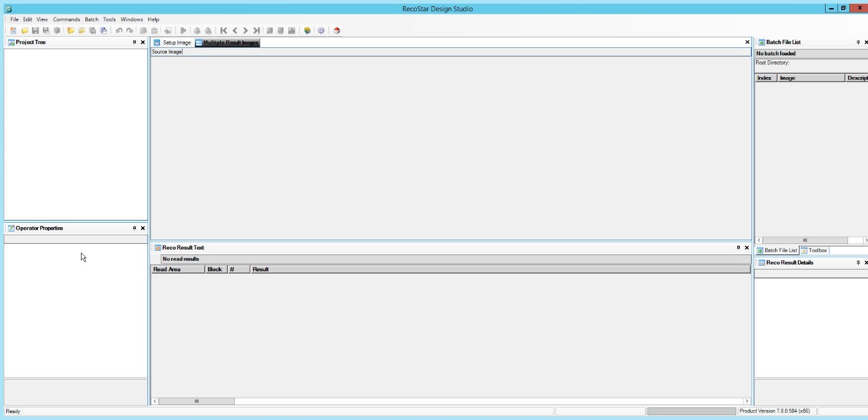Toggle pin on Reco Result Details panel
Screen dimensions: 868x420
[858, 263]
